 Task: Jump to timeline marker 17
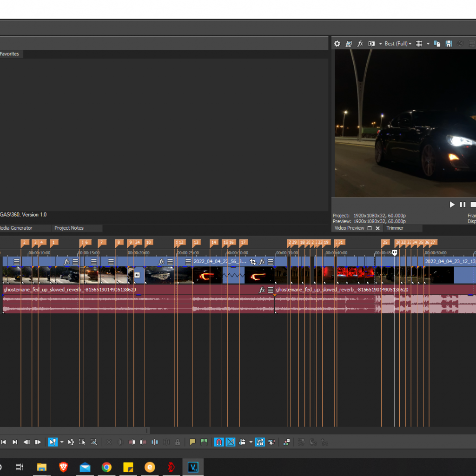244,242
